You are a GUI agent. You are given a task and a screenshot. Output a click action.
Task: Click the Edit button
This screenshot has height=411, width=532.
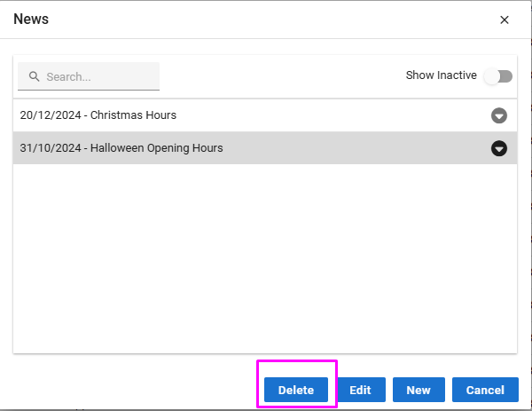pos(360,390)
